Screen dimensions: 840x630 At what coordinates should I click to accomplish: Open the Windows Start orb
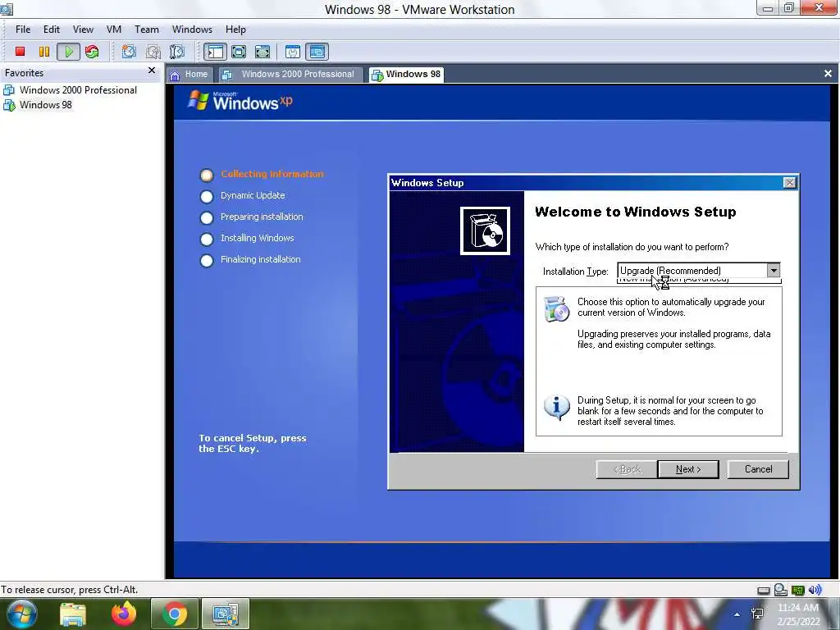click(22, 614)
